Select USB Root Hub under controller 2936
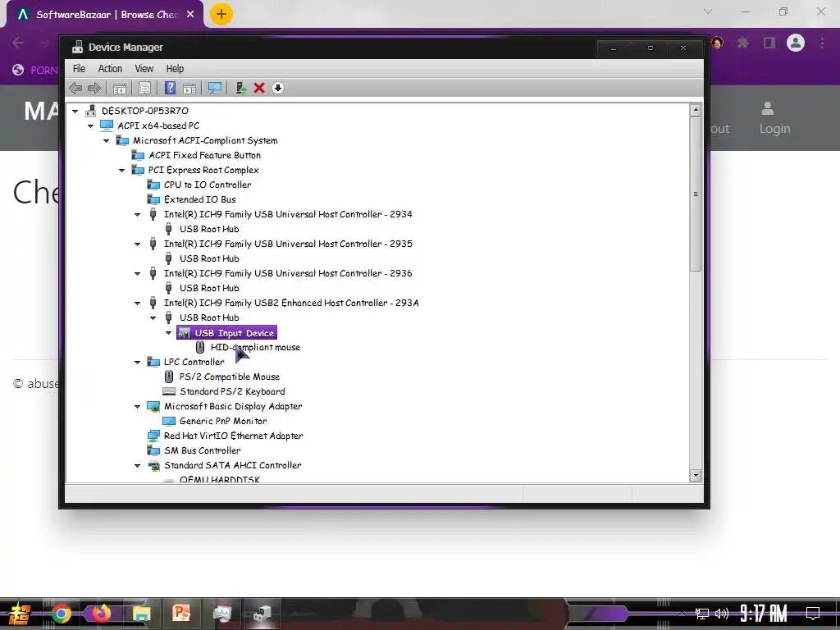840x630 pixels. (x=209, y=288)
